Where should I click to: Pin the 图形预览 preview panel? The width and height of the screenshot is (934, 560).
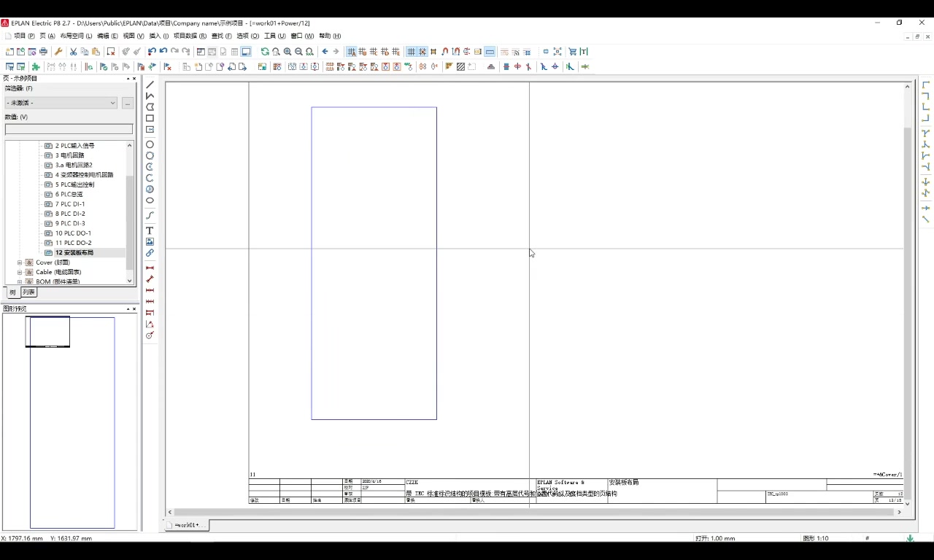click(x=128, y=309)
